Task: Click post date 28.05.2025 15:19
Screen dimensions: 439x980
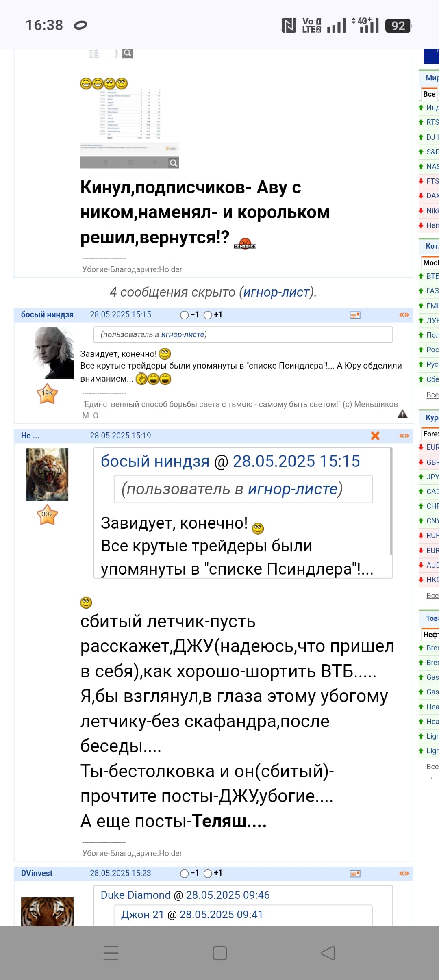Action: point(120,436)
